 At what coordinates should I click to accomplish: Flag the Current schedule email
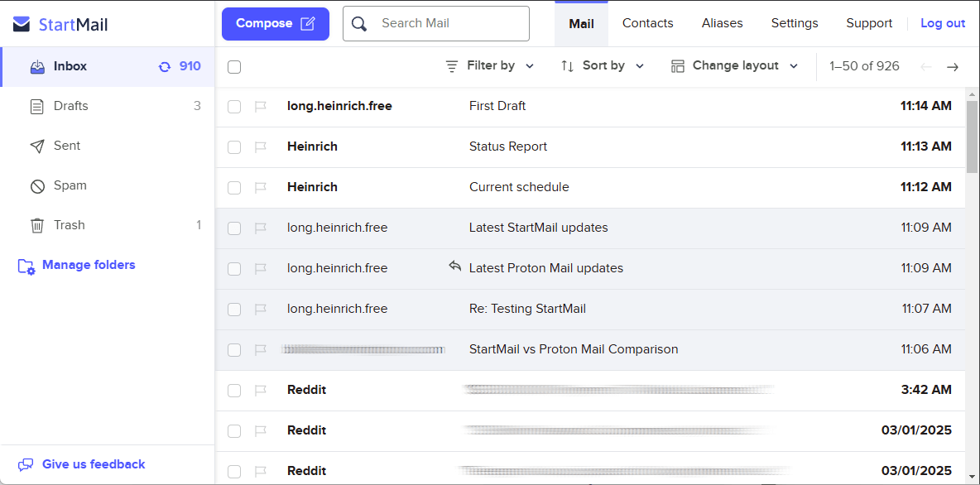coord(261,188)
